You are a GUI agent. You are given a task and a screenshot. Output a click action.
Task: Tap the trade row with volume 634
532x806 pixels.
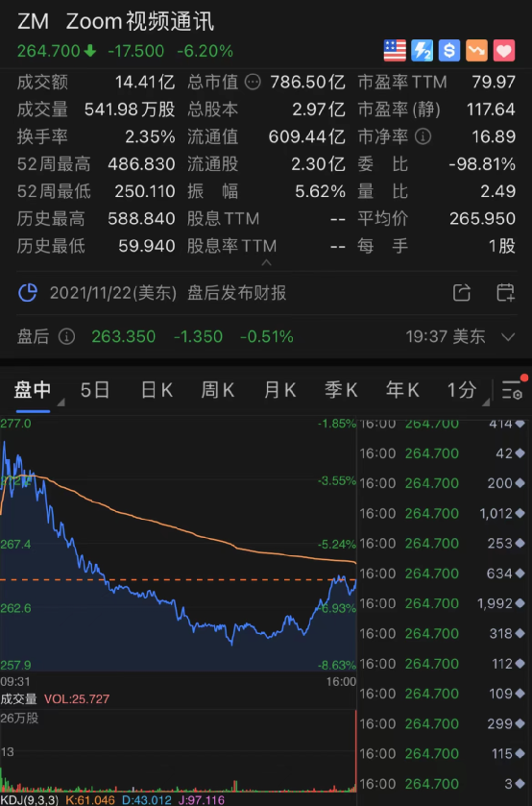tap(444, 574)
